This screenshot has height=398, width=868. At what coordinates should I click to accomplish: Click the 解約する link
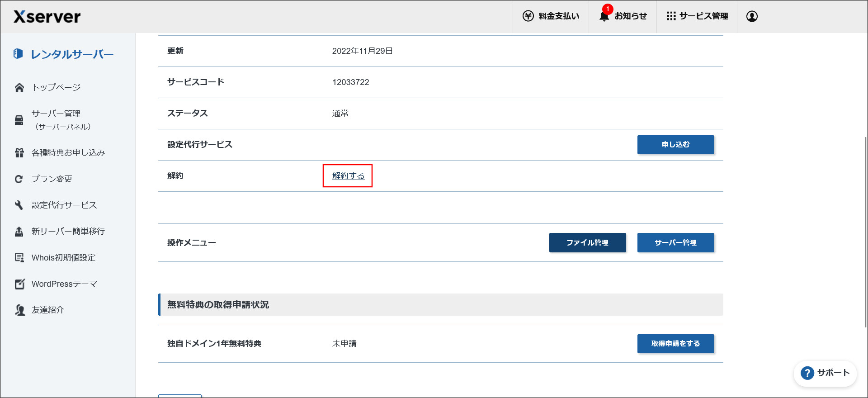point(348,176)
